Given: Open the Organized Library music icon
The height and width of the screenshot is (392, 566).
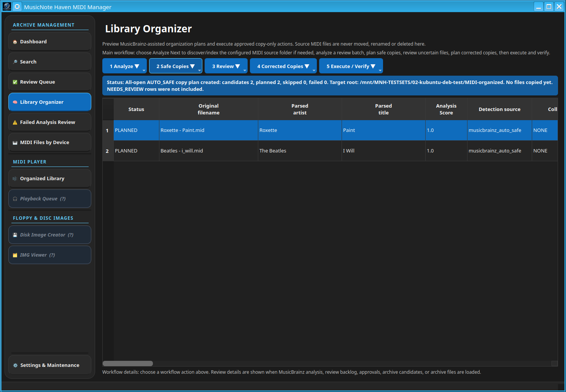Looking at the screenshot, I should pyautogui.click(x=15, y=179).
